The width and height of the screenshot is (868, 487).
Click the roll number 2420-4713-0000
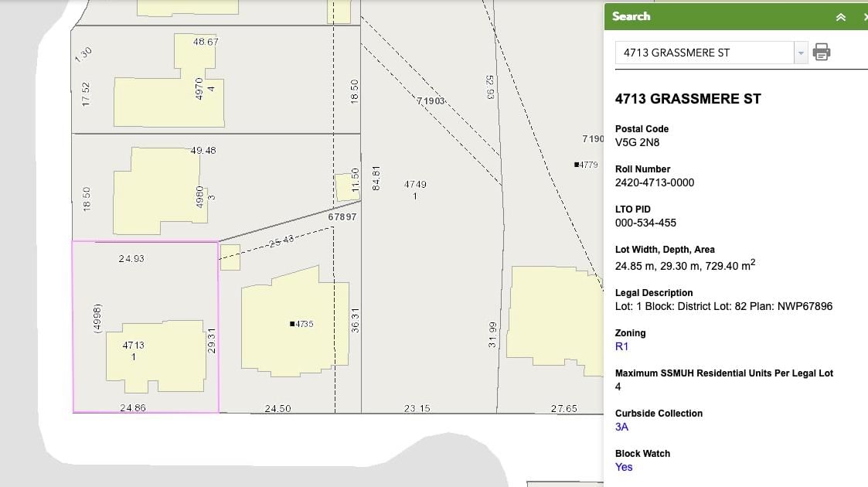(x=655, y=182)
